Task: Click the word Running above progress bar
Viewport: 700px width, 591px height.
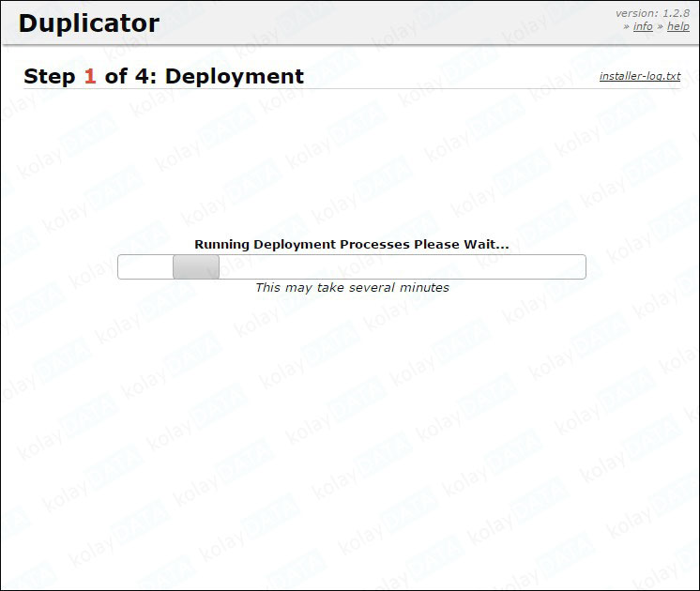Action: (221, 245)
